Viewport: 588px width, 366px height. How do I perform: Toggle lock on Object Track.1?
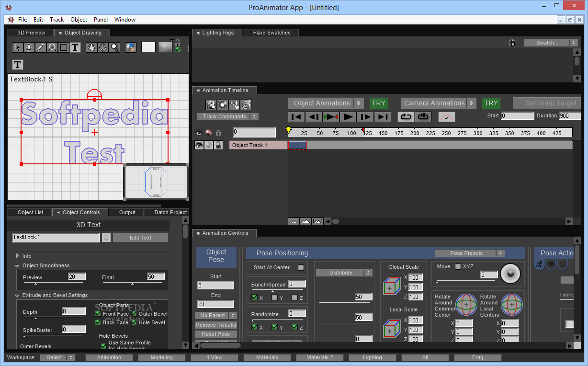point(218,145)
